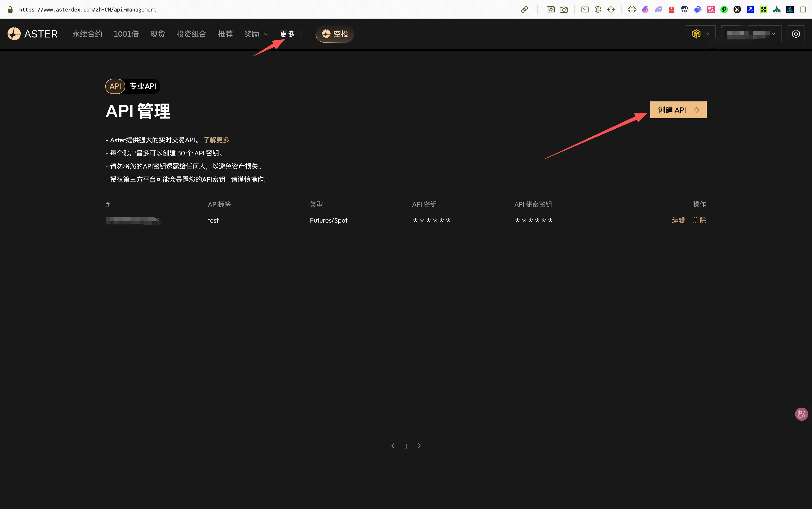
Task: Click the copy link icon in the toolbar
Action: click(x=525, y=9)
